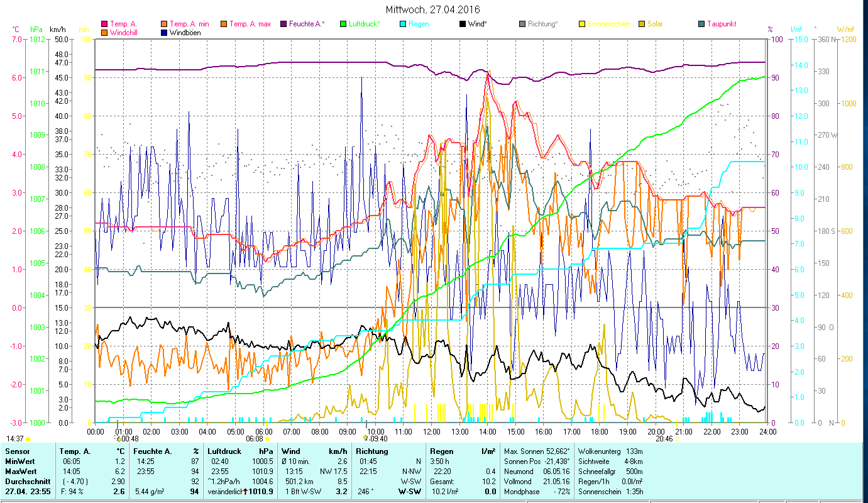The height and width of the screenshot is (503, 868).
Task: Click the Luftdruck* legend label
Action: pos(365,24)
